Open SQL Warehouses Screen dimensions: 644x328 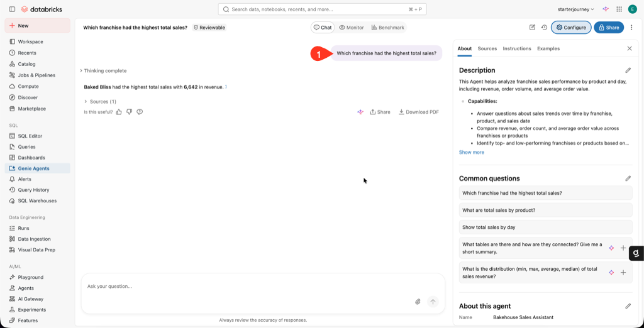point(37,200)
